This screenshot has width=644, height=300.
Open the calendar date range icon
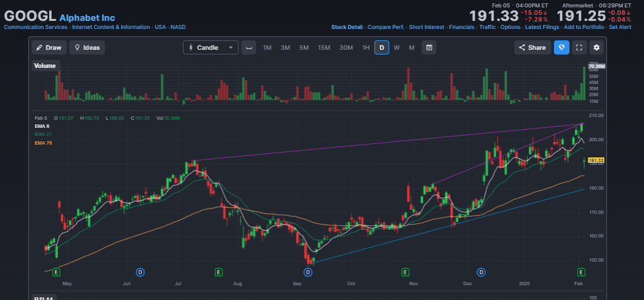coord(429,48)
